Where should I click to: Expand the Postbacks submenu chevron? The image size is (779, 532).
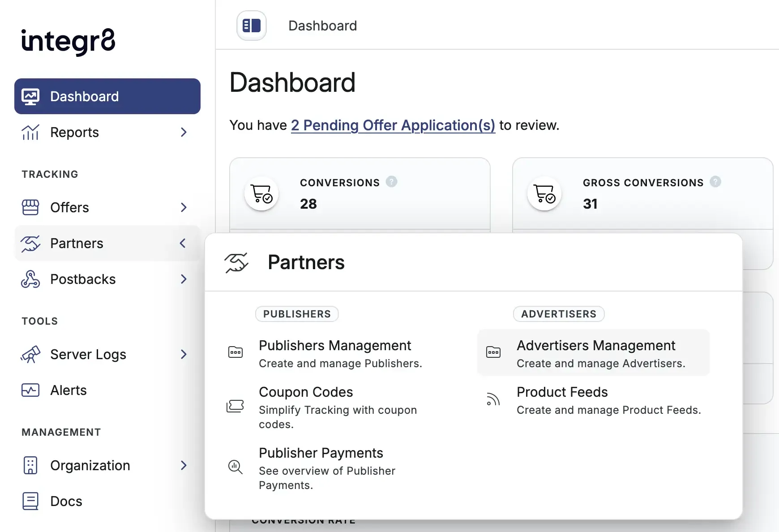click(x=183, y=279)
